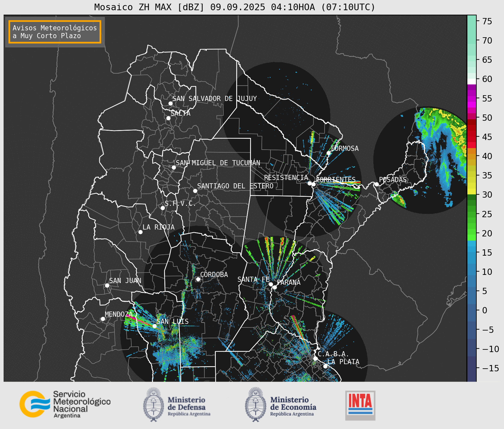Click the SAN SALVADOR DE JUJUY label
The width and height of the screenshot is (504, 429).
pos(215,99)
